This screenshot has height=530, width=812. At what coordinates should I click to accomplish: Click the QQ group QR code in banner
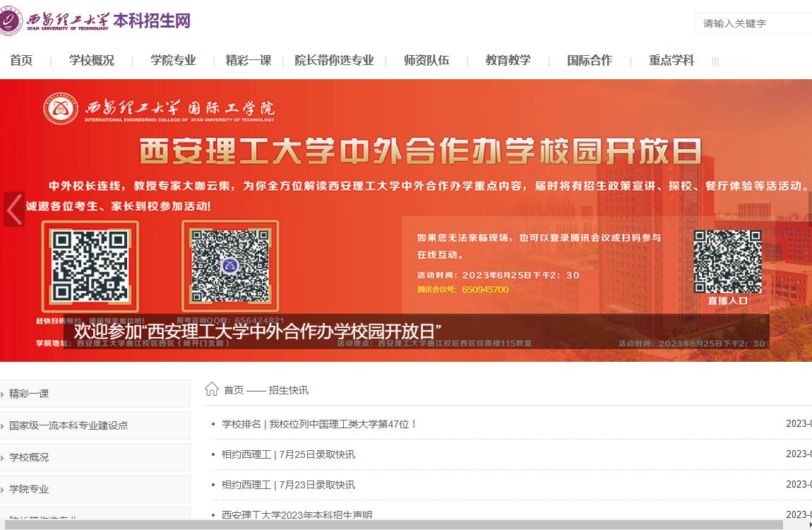pos(230,266)
